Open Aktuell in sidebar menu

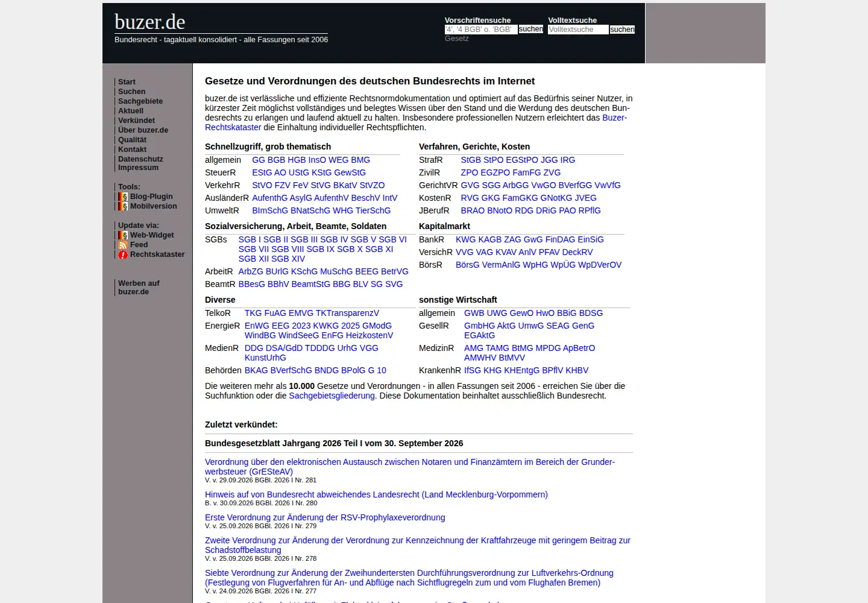(131, 111)
